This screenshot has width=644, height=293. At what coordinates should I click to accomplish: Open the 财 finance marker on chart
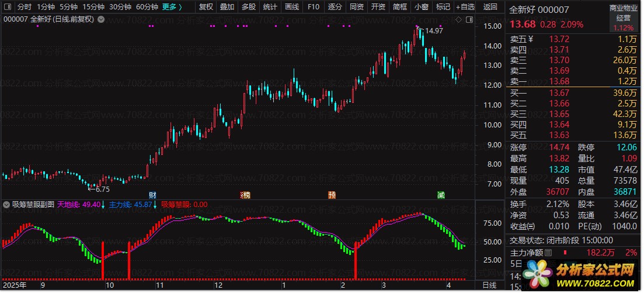coord(152,195)
